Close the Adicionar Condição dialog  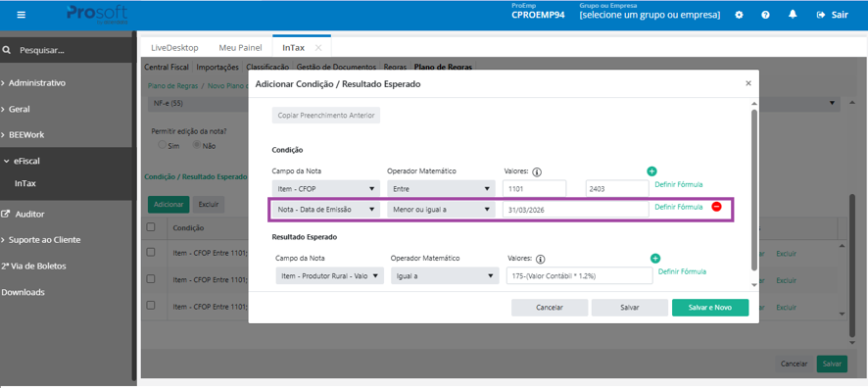click(748, 83)
